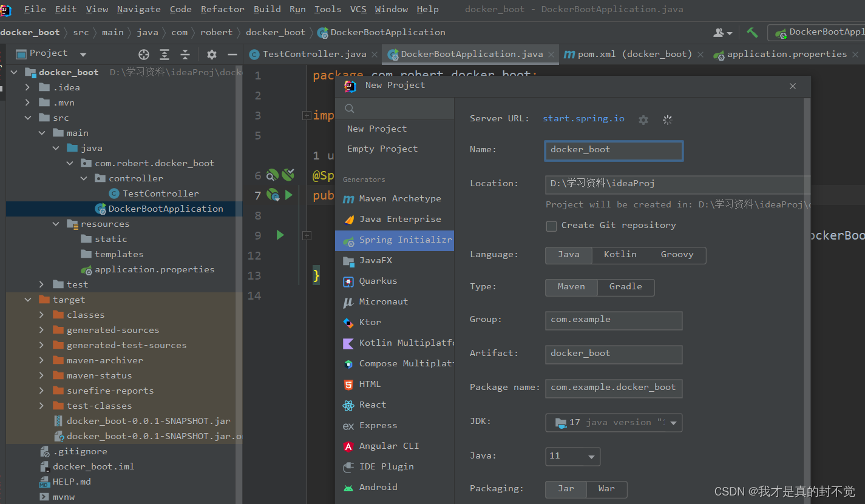Enable Create Git repository checkbox
The image size is (865, 504).
point(551,226)
